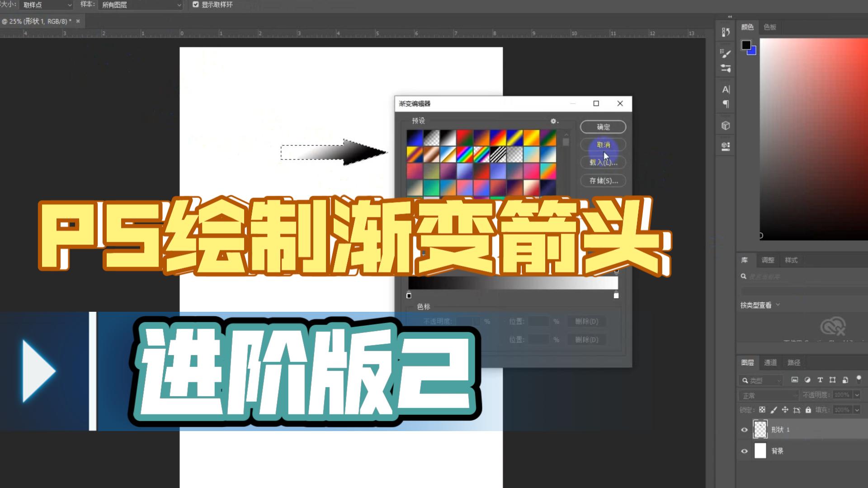Viewport: 868px width, 488px height.
Task: Open the layer 类型 filter dropdown
Action: [x=761, y=380]
